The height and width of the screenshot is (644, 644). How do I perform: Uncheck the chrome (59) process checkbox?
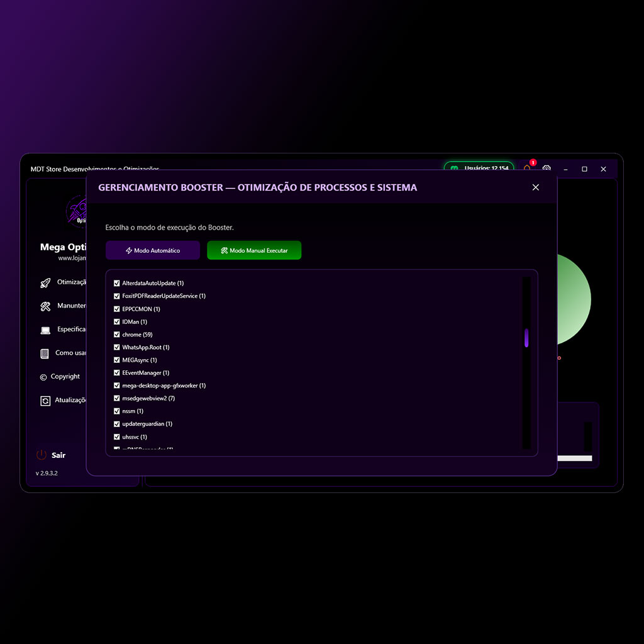coord(116,335)
